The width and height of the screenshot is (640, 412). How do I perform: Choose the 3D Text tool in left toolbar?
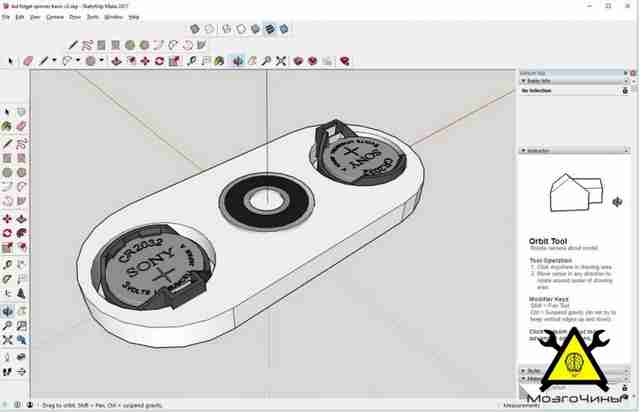pos(21,293)
